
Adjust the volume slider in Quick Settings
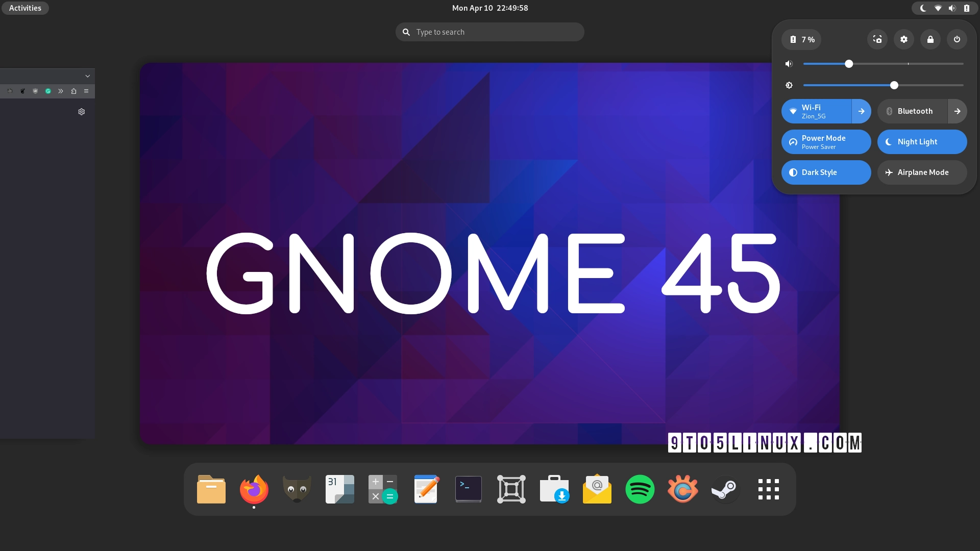(849, 63)
